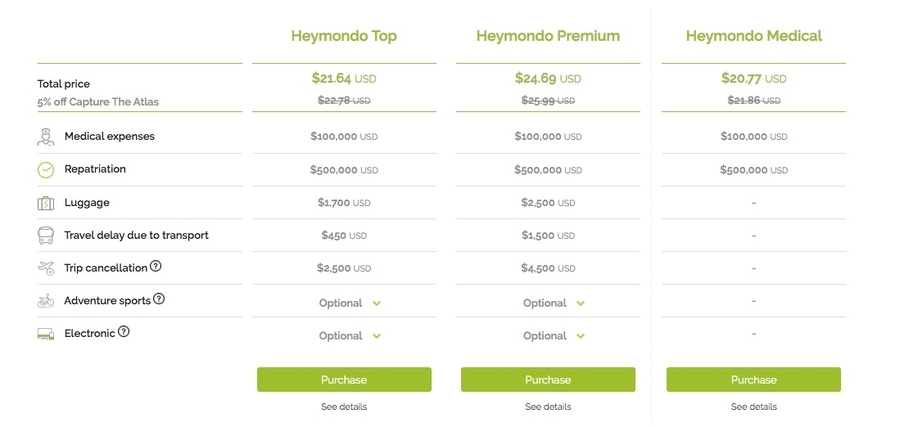Click the Travel delay bus icon

(x=46, y=236)
